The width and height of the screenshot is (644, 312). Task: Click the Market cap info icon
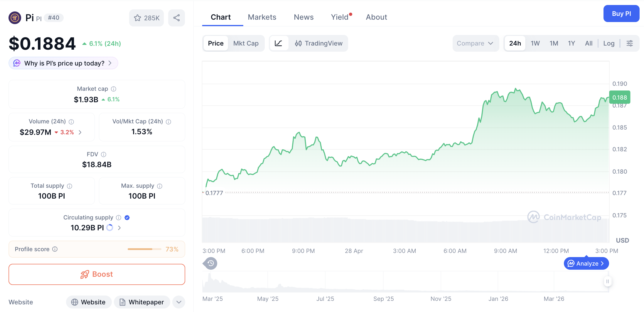[114, 89]
